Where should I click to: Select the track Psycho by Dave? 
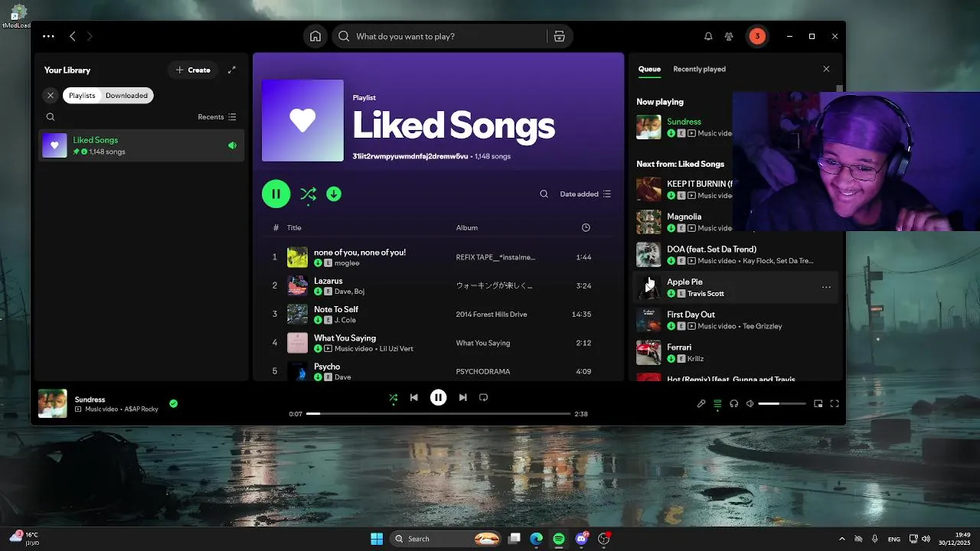pyautogui.click(x=438, y=371)
